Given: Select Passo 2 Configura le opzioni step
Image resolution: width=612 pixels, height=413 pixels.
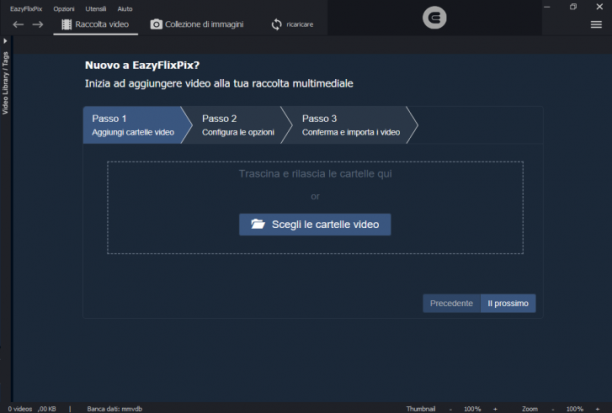Looking at the screenshot, I should 238,125.
